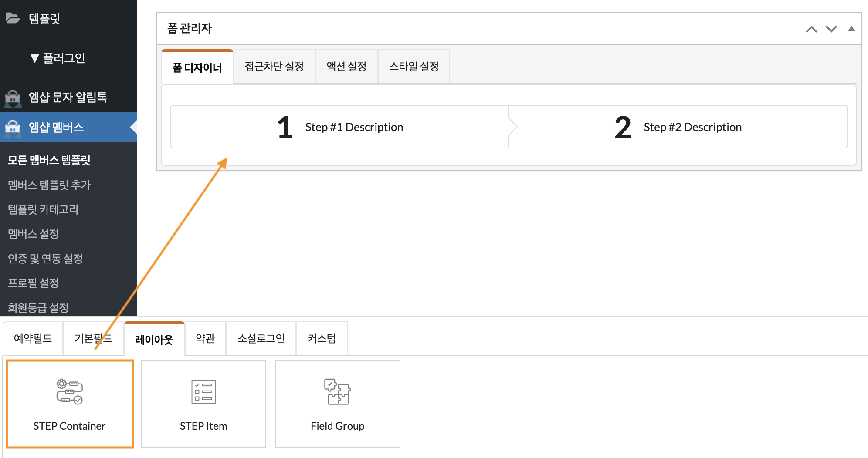Open 회원등급 설정 in sidebar

[x=38, y=308]
